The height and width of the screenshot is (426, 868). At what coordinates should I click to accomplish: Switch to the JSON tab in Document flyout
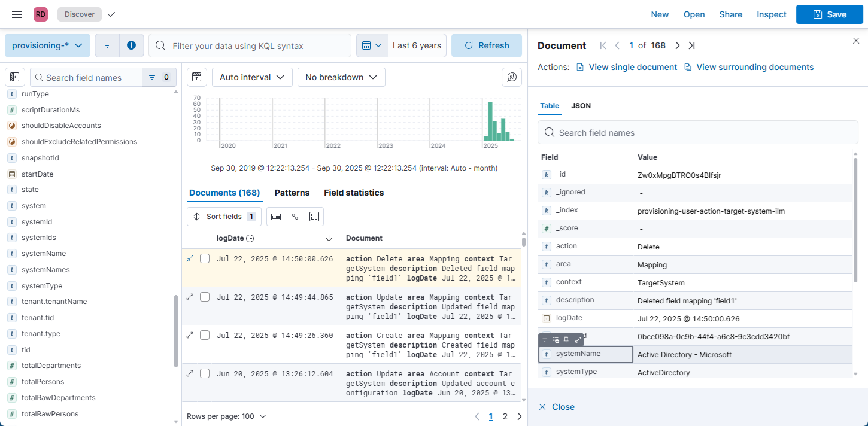click(x=581, y=106)
